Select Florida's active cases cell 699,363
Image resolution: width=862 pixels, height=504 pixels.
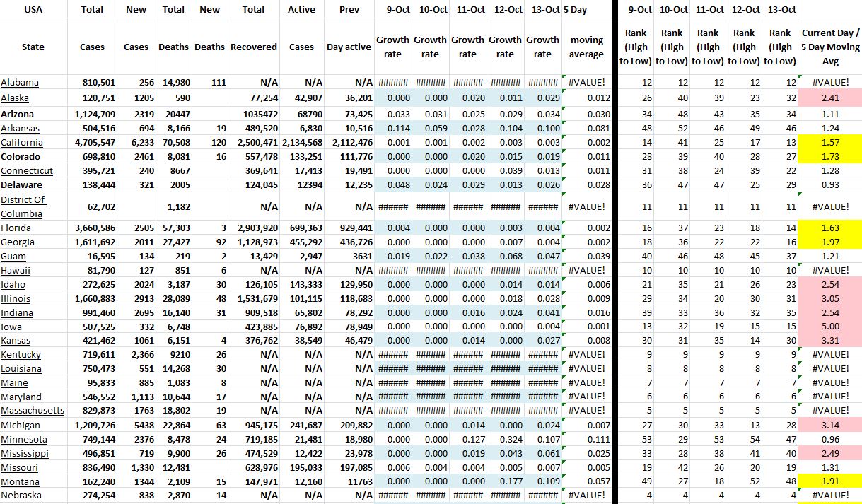[301, 228]
